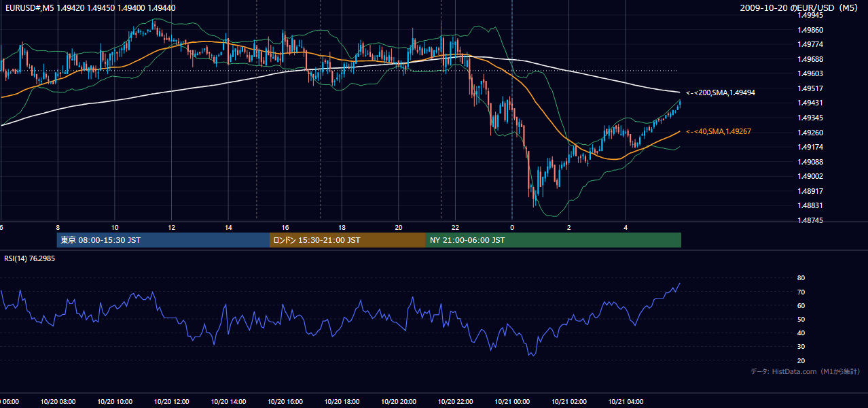The width and height of the screenshot is (868, 408).
Task: Click price axis label 1.49431
Action: [811, 103]
